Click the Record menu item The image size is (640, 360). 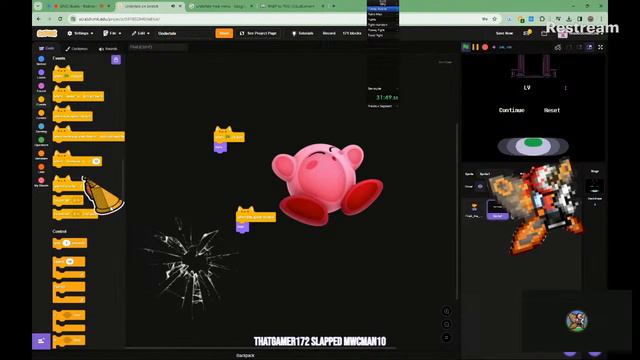[x=329, y=33]
